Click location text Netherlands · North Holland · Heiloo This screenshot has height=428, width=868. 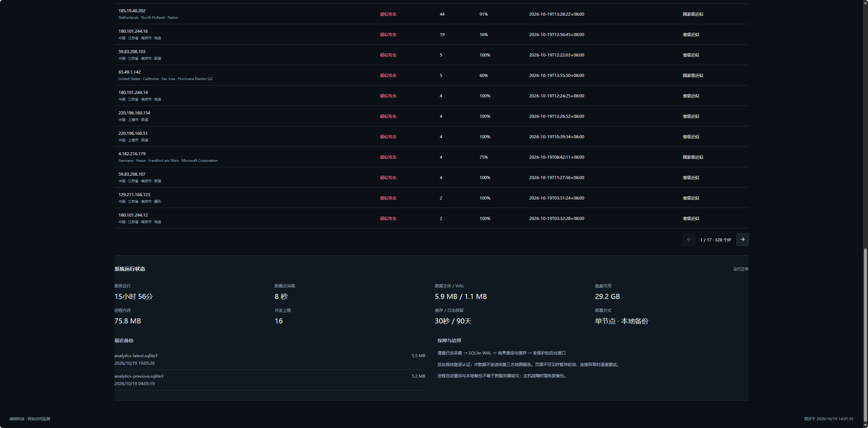(x=148, y=18)
